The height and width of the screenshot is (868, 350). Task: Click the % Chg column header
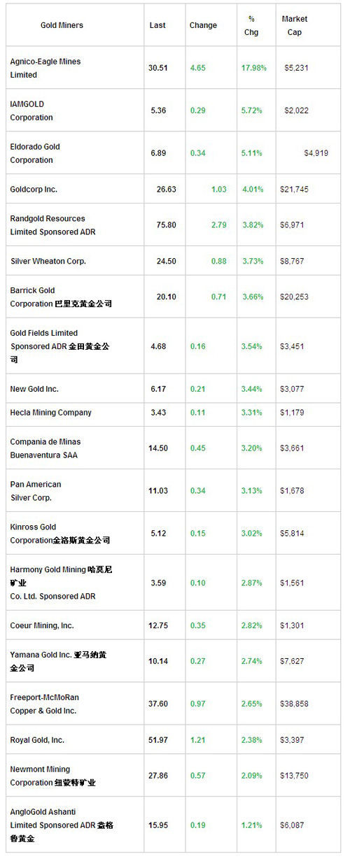251,25
